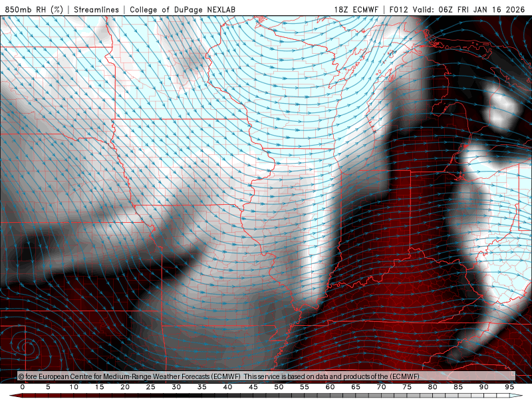Click the "80" percent scale value
The height and width of the screenshot is (399, 532).
[432, 387]
